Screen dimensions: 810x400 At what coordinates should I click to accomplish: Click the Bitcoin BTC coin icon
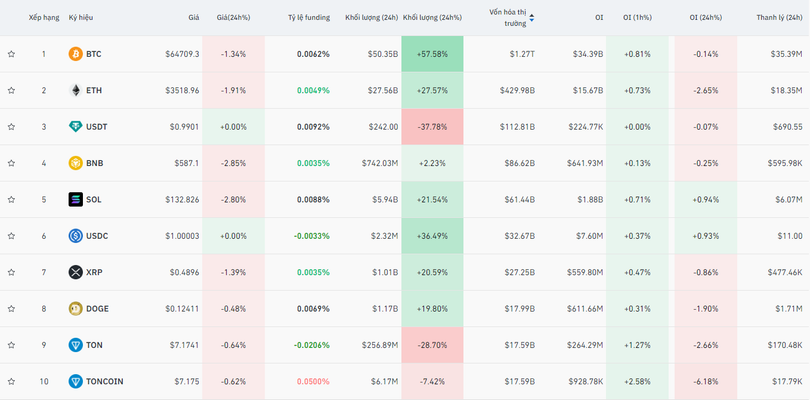pyautogui.click(x=75, y=54)
